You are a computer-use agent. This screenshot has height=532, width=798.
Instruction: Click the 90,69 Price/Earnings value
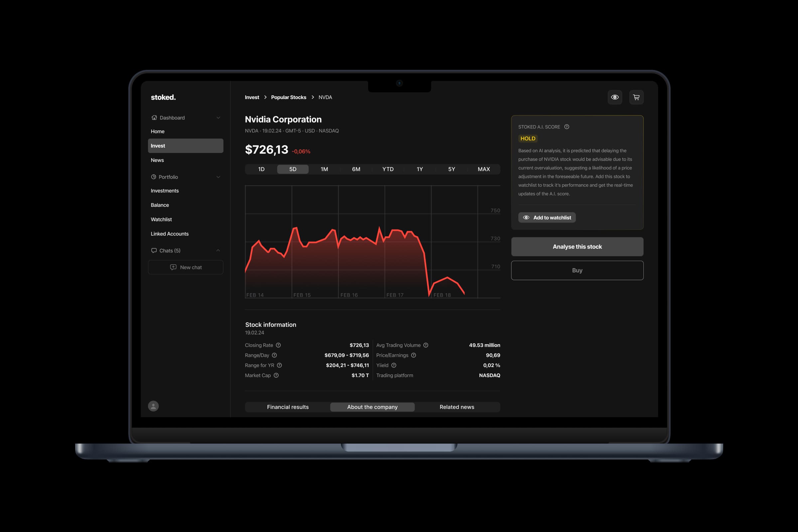[493, 355]
